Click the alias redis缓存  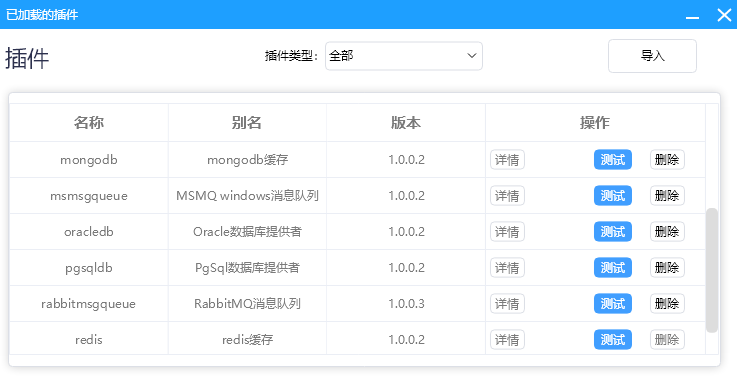point(247,339)
